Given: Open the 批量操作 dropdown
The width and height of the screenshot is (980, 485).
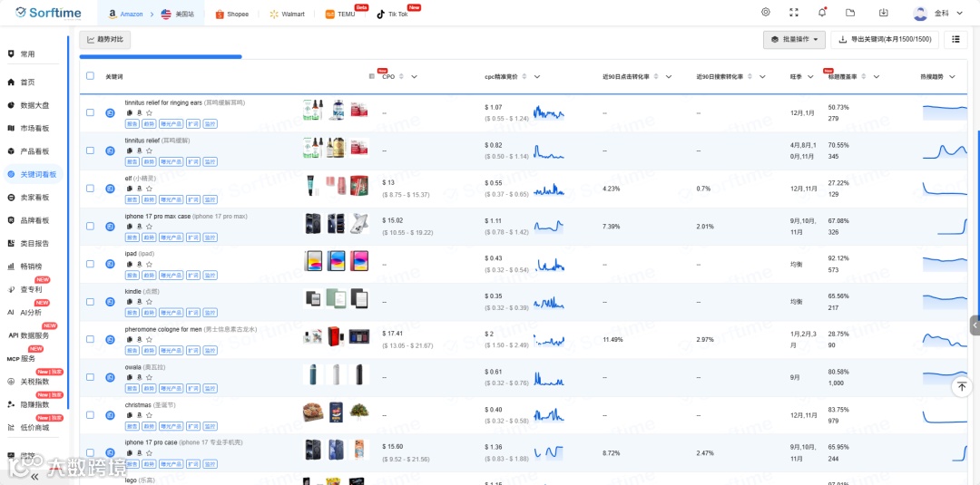Looking at the screenshot, I should 794,39.
